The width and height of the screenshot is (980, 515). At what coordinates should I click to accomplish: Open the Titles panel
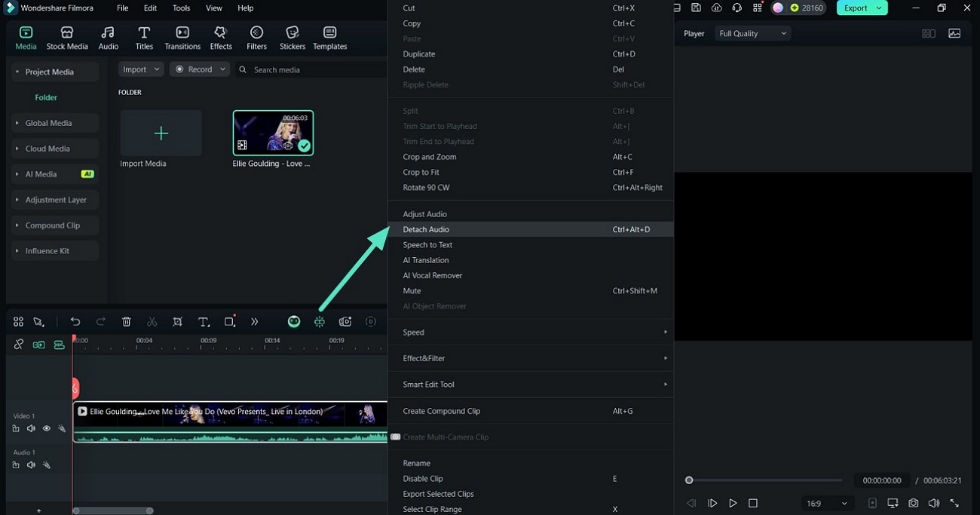(x=144, y=38)
